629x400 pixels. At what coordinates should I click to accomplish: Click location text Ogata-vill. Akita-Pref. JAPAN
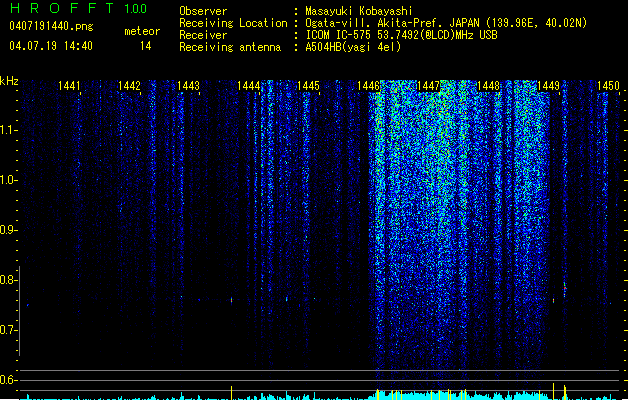coord(394,23)
